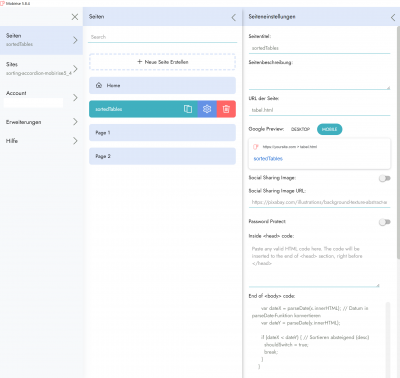Open the Seiten menu entry
This screenshot has height=378, width=400.
[41, 40]
